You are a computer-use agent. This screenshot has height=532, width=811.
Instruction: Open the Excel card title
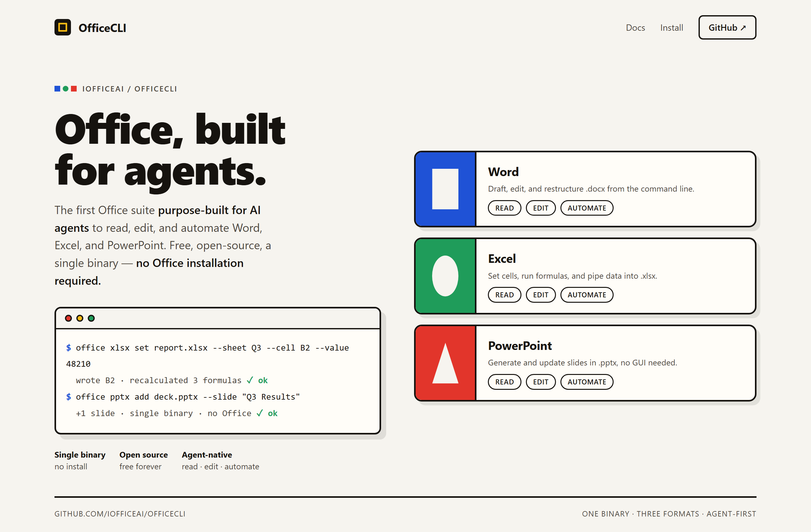click(502, 259)
